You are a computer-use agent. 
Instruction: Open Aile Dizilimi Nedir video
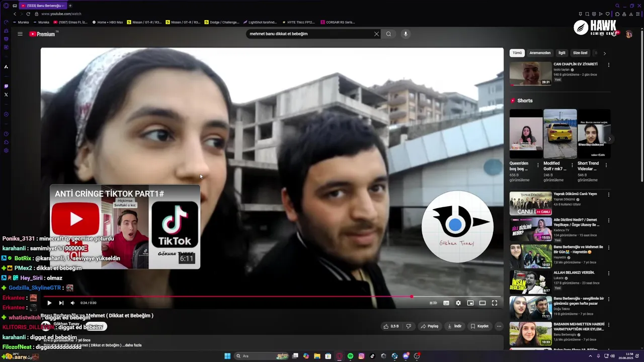point(530,229)
